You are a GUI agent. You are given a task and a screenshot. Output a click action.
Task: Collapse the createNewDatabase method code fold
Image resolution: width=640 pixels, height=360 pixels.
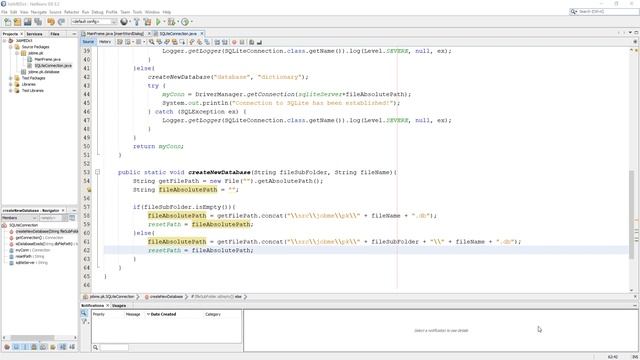click(98, 172)
